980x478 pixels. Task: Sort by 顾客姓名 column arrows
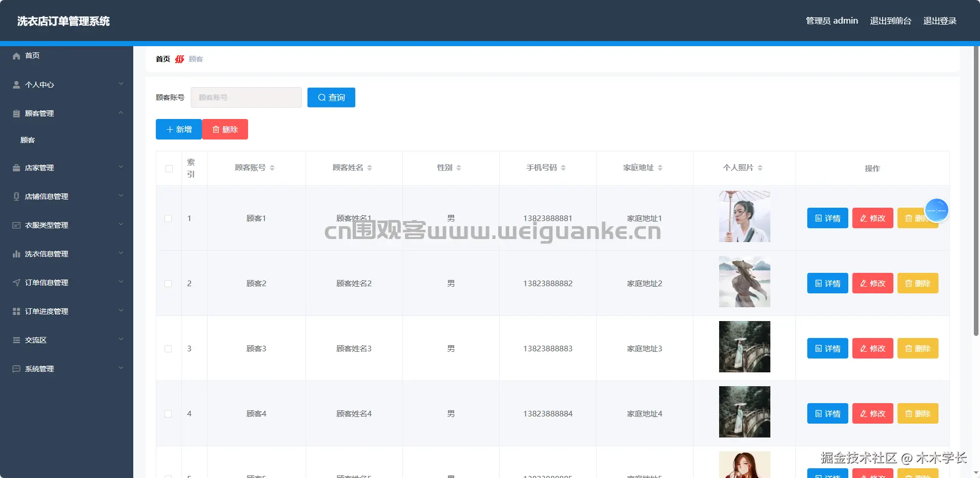(370, 168)
